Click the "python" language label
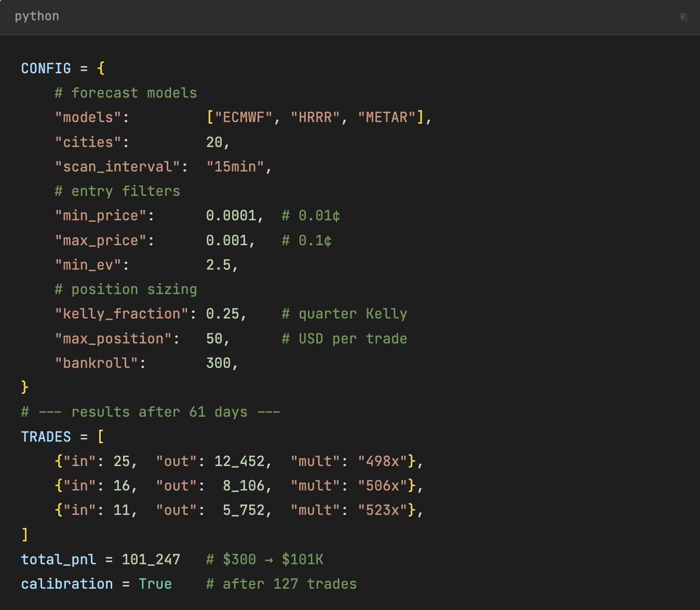This screenshot has height=610, width=700. [x=37, y=16]
